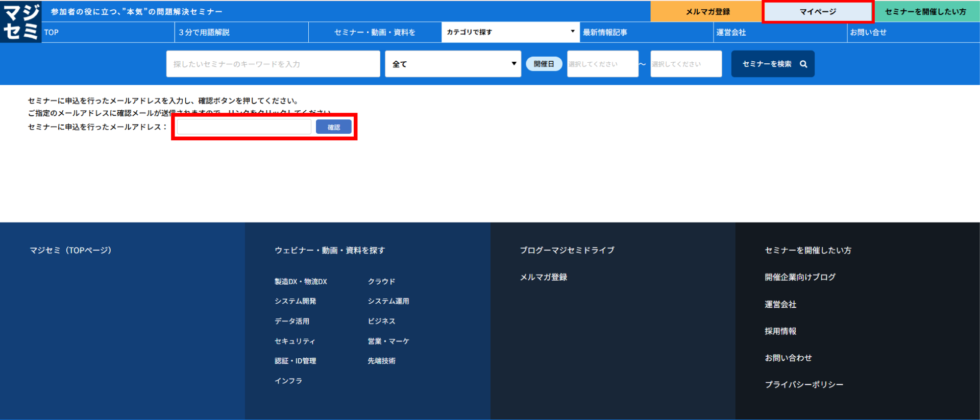Click the マジセミ logo in header
This screenshot has width=980, height=420.
point(21,22)
